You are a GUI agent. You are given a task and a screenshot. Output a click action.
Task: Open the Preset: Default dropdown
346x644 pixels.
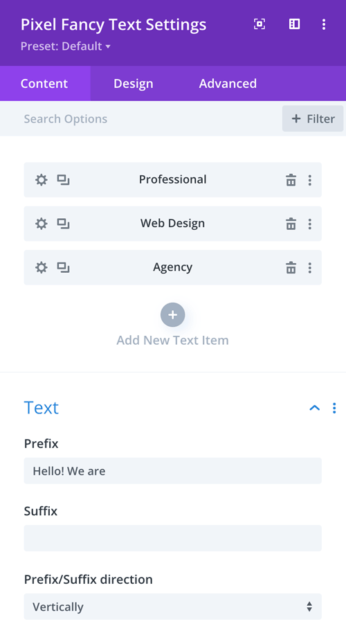click(x=66, y=46)
